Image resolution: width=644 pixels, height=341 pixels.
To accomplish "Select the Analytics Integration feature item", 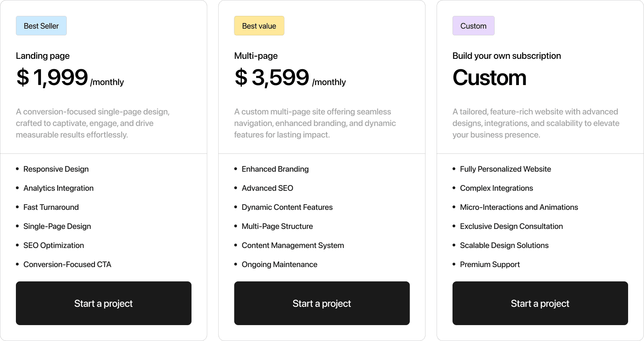I will click(58, 188).
